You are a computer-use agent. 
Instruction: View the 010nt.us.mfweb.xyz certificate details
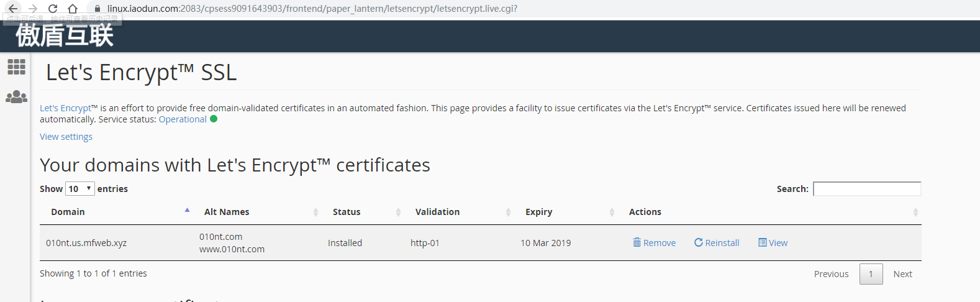773,243
